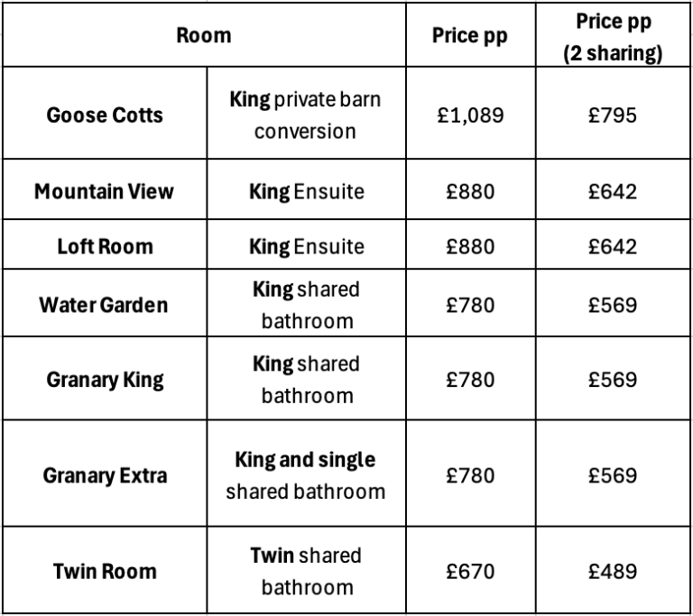Click the Granary Extra room cell
Viewport: 693px width, 616px height.
click(x=104, y=475)
